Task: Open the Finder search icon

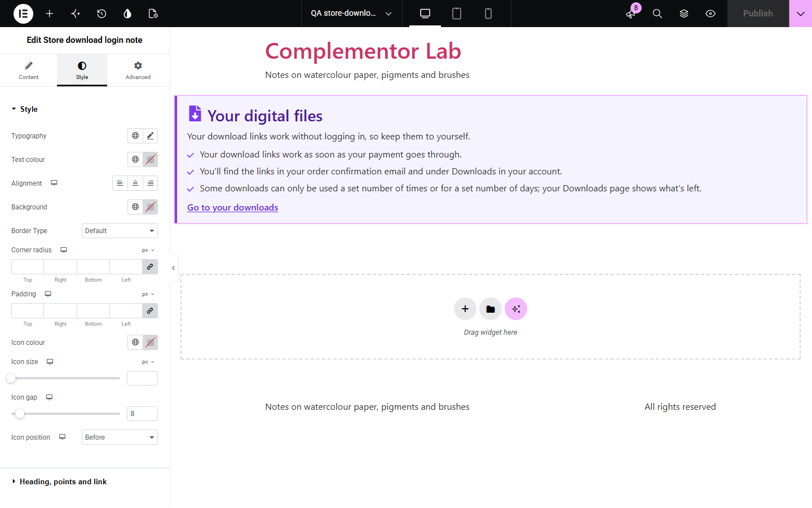Action: pyautogui.click(x=657, y=14)
